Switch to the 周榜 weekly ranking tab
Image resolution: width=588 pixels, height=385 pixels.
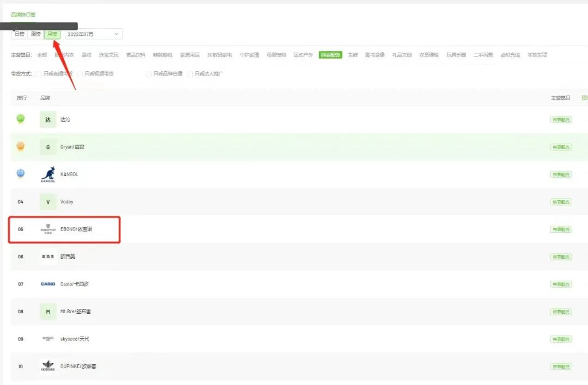36,34
